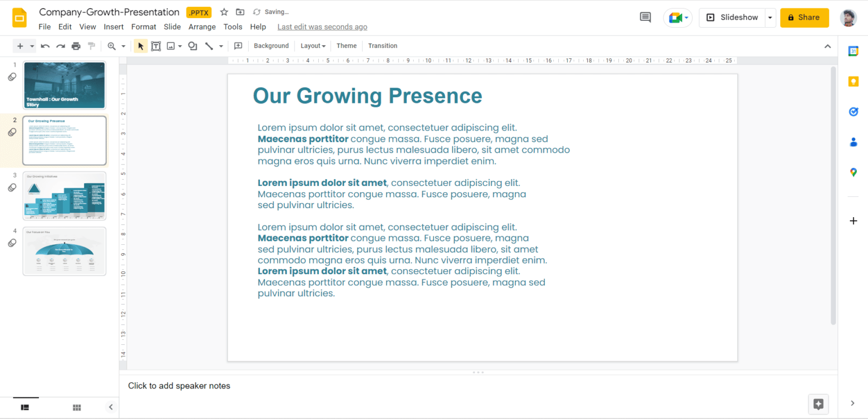Image resolution: width=868 pixels, height=419 pixels.
Task: Open the Print dialog icon
Action: click(x=76, y=46)
